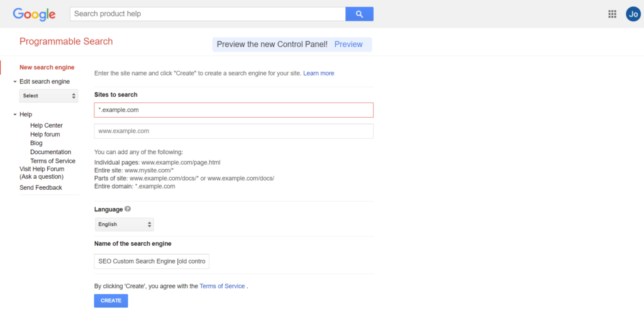Image resolution: width=644 pixels, height=310 pixels.
Task: Collapse the Help section arrow
Action: (x=15, y=114)
